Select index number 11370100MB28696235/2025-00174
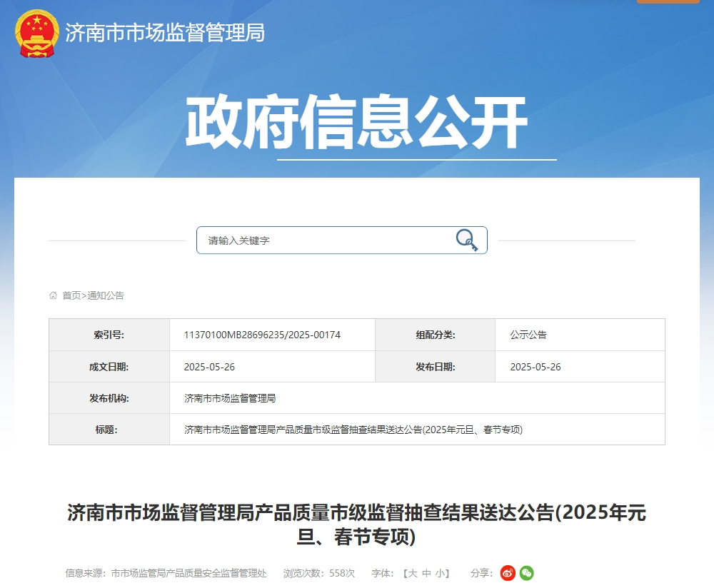714x588 pixels. tap(262, 335)
